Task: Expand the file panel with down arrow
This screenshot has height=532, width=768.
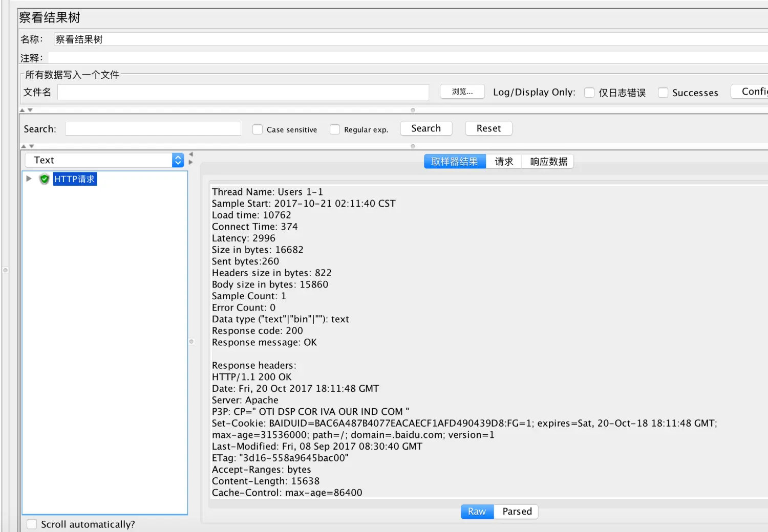Action: (30, 110)
